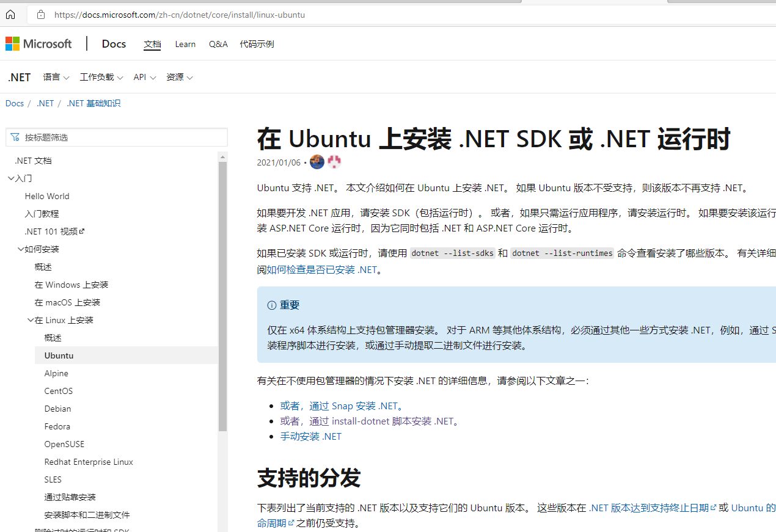Viewport: 776px width, 532px height.
Task: Select .NET 文档 in the sidebar
Action: coord(33,161)
